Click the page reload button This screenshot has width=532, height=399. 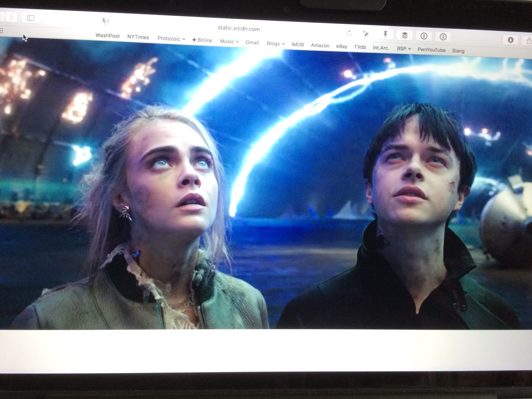[x=349, y=33]
